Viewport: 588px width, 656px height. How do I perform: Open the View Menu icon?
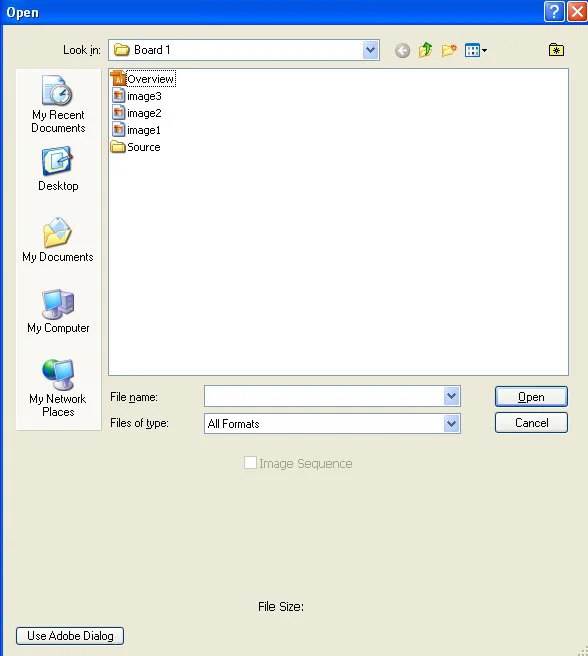pos(476,51)
